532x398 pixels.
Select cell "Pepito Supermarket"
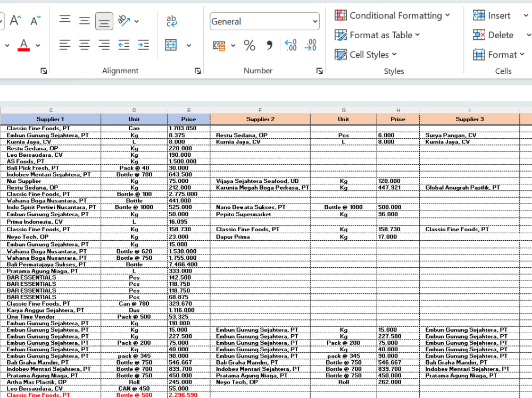tap(260, 214)
